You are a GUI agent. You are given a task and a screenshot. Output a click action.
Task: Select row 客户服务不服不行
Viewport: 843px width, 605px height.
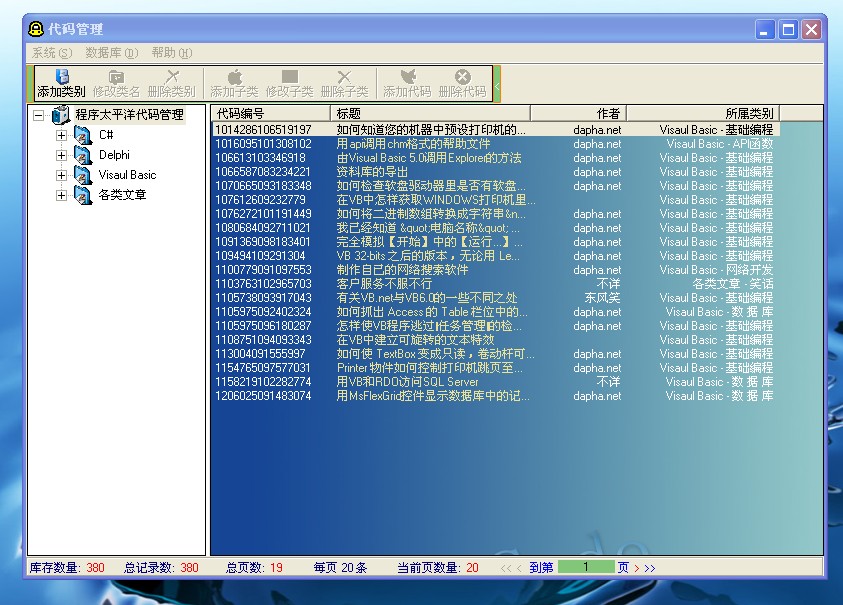click(495, 283)
